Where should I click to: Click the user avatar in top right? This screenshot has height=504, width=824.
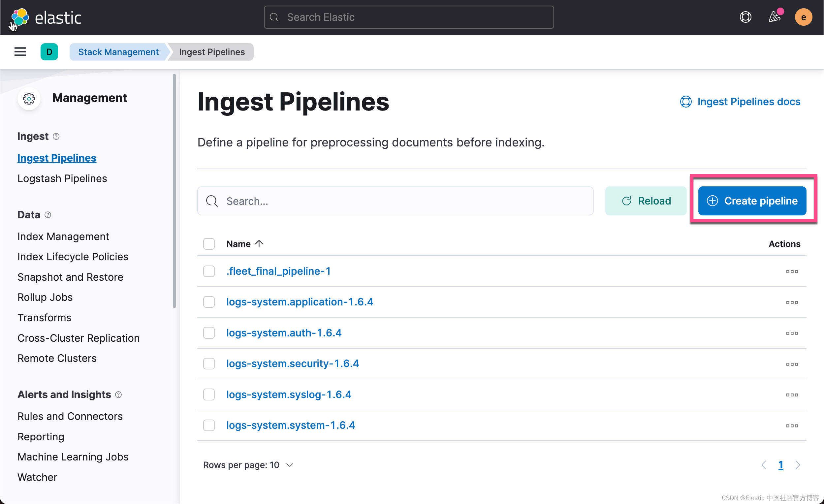point(804,17)
